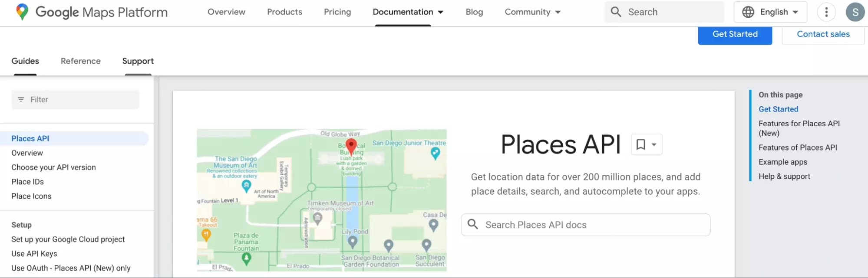Open the Pricing nav item
This screenshot has width=868, height=278.
[x=337, y=12]
